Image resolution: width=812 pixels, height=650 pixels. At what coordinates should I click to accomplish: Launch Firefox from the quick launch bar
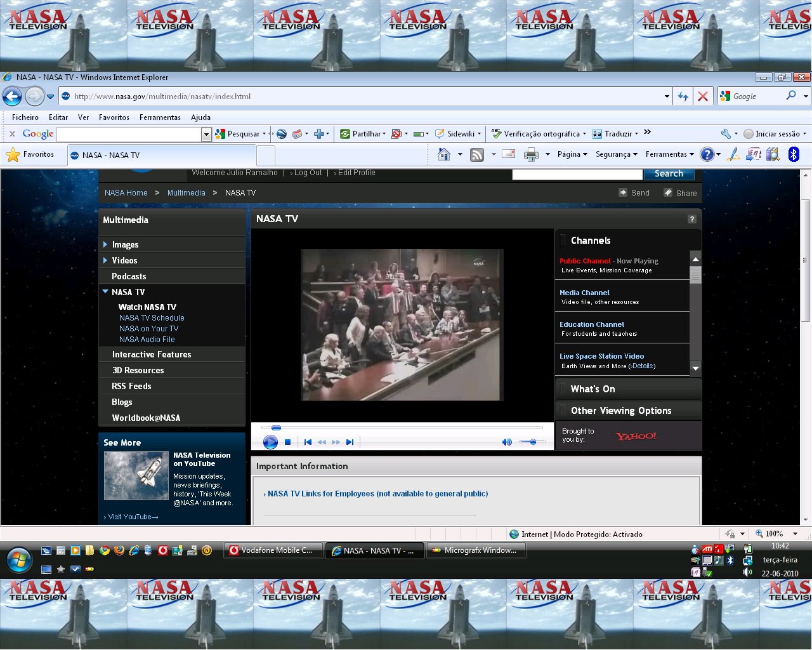pos(119,550)
